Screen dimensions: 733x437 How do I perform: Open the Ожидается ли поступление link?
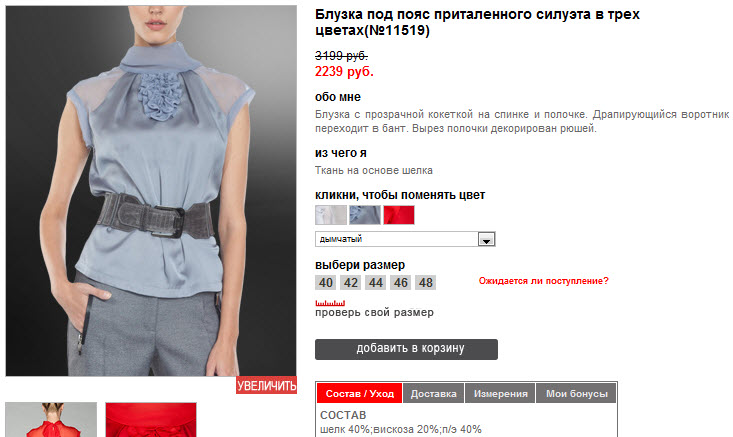tap(543, 281)
